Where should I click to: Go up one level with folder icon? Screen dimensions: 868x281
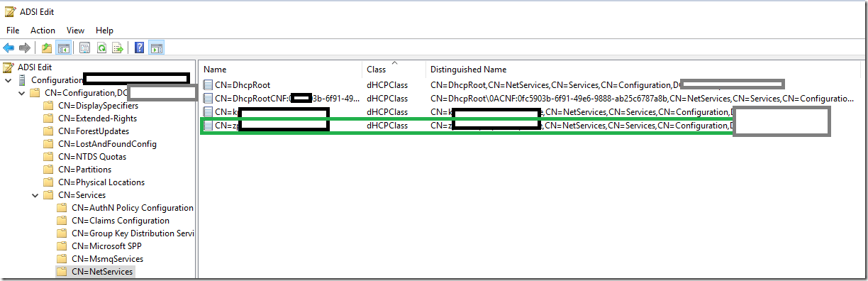coord(47,48)
